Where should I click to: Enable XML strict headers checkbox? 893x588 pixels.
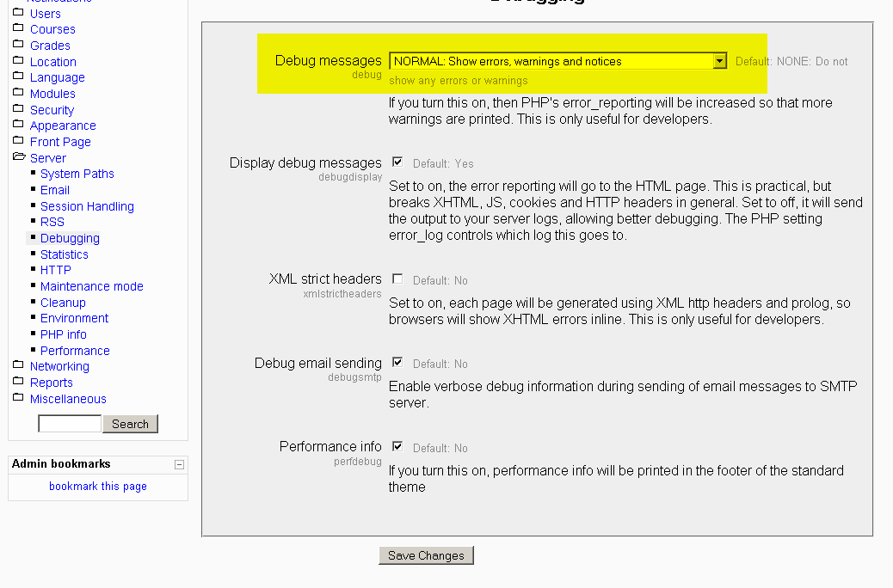pyautogui.click(x=397, y=279)
